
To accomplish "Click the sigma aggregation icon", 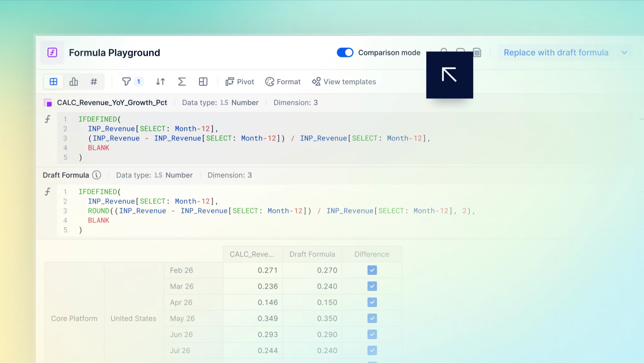I will [182, 82].
